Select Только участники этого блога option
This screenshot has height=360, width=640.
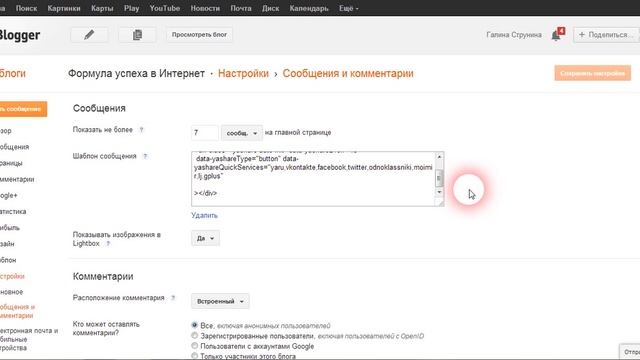coord(194,356)
